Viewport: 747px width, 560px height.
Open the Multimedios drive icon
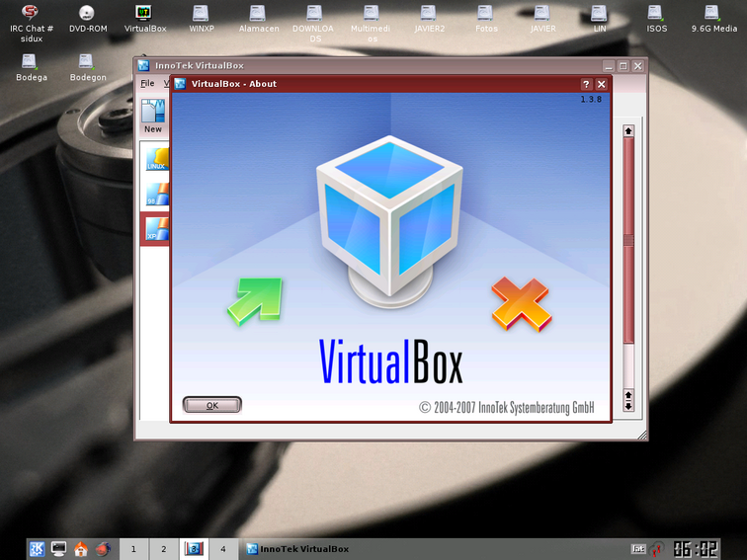tap(372, 23)
